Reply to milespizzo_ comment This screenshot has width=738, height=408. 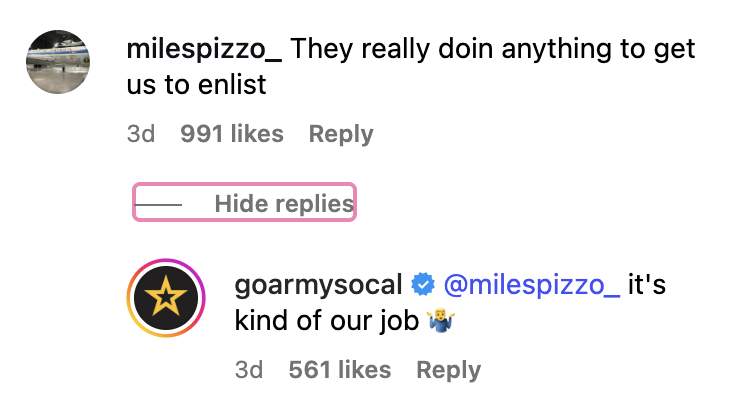(341, 134)
